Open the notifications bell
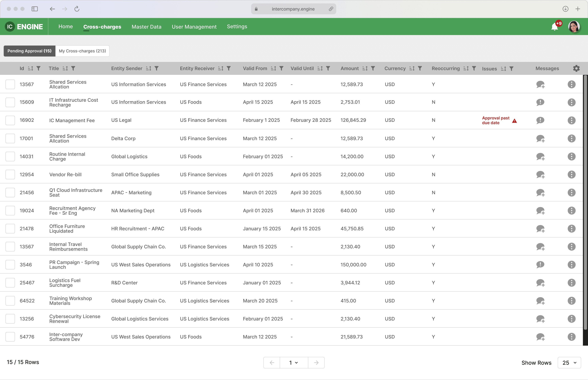Screen dimensions: 588x380 (x=554, y=27)
